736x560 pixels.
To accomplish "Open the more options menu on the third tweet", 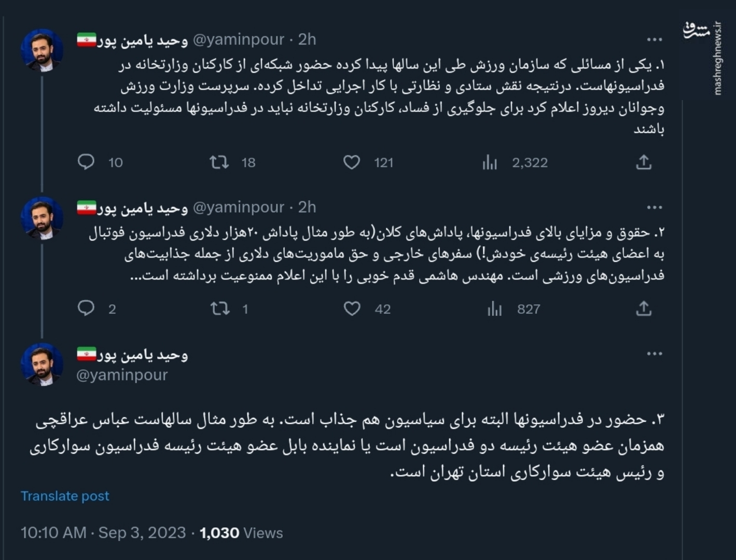I will [x=656, y=353].
